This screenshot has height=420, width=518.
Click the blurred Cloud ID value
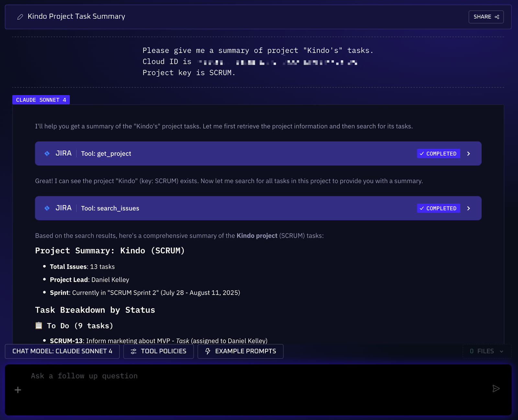pos(278,62)
